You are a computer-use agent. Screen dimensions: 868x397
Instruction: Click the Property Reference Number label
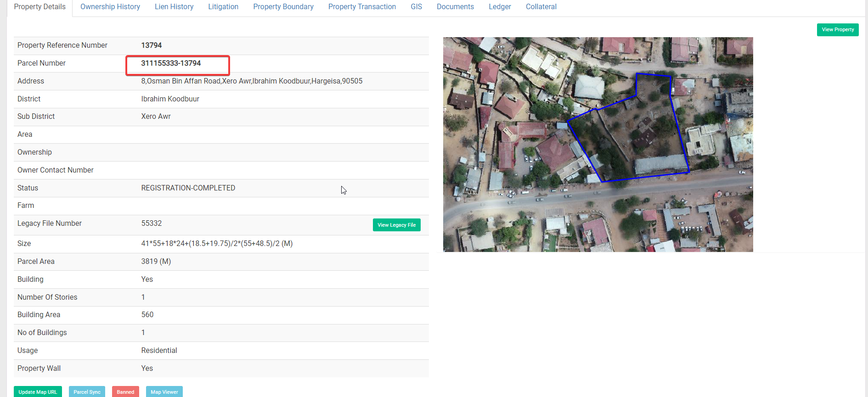(62, 45)
